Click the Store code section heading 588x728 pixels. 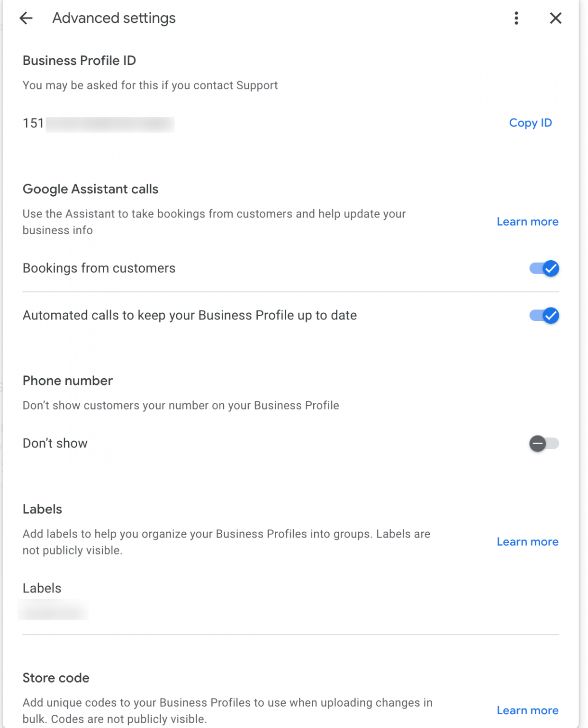tap(56, 678)
